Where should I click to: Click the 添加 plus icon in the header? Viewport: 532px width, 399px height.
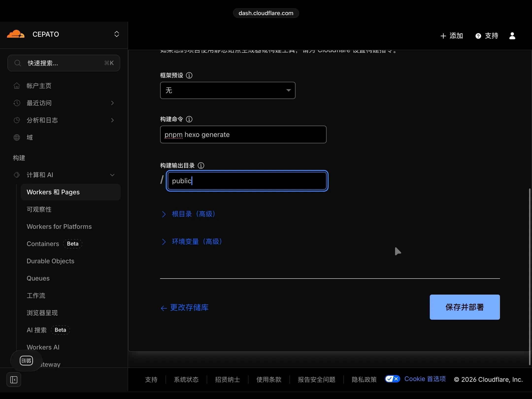click(x=443, y=36)
